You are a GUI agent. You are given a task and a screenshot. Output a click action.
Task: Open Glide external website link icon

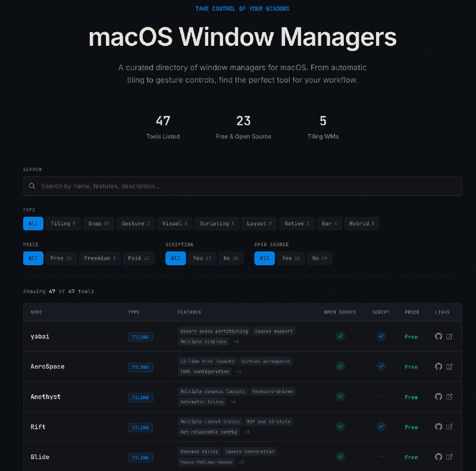(449, 457)
